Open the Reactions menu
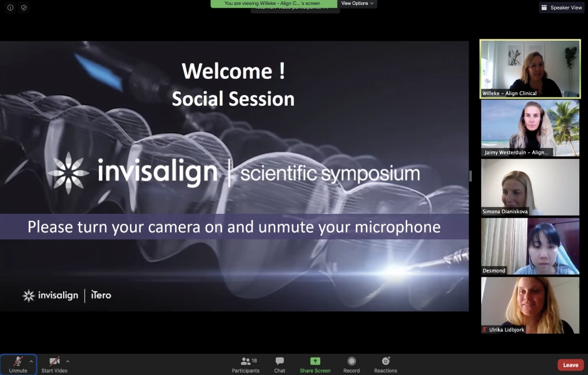This screenshot has width=588, height=375. 385,364
